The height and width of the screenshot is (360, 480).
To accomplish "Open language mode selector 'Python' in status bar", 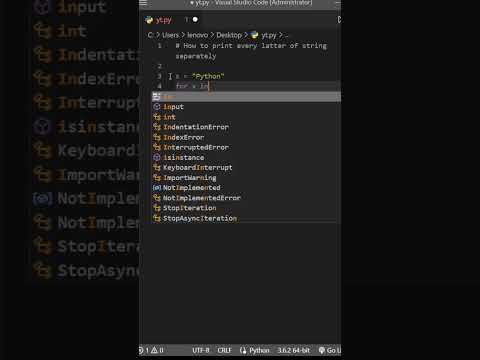I will (x=259, y=350).
